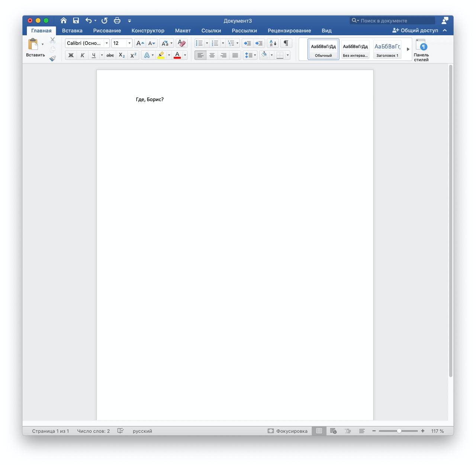Switch to the Вставка tab
The height and width of the screenshot is (465, 476).
(x=72, y=30)
